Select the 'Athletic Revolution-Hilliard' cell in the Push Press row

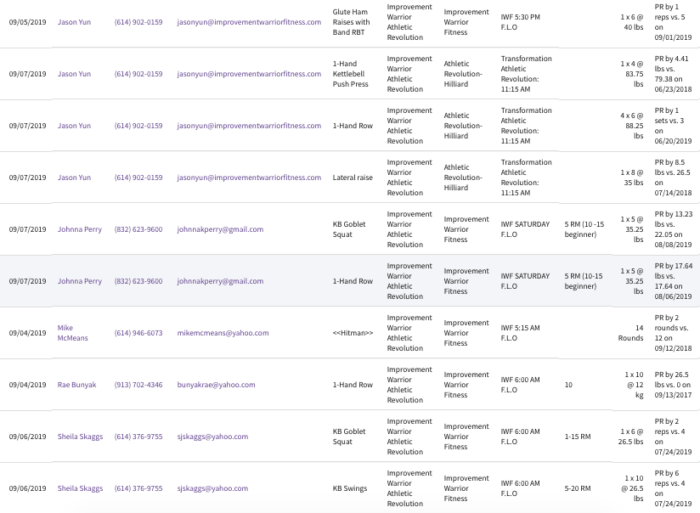pyautogui.click(x=463, y=74)
